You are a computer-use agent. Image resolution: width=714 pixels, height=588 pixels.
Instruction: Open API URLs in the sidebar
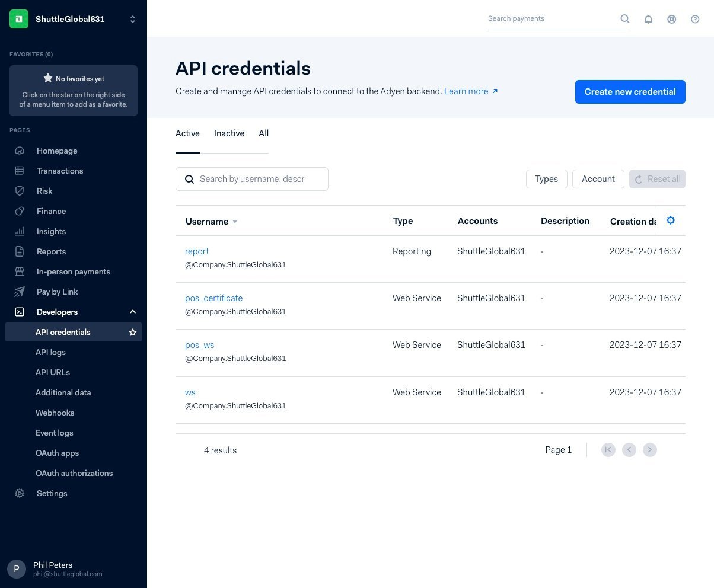(x=53, y=372)
